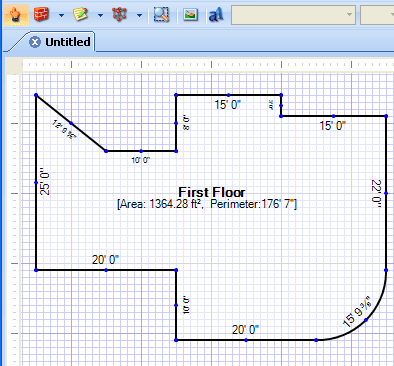Viewport: 394px width, 366px height.
Task: Select the connected nodes tool
Action: 119,15
